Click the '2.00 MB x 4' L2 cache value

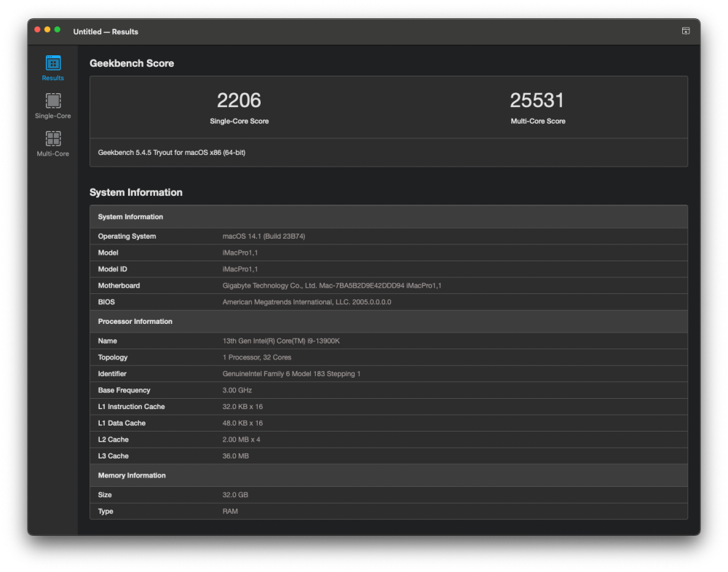tap(242, 440)
